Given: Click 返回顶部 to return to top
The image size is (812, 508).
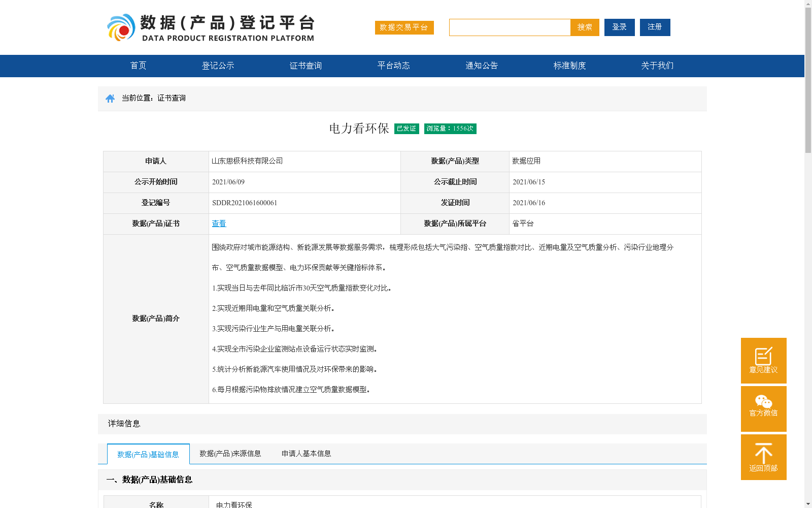Looking at the screenshot, I should click(x=763, y=457).
